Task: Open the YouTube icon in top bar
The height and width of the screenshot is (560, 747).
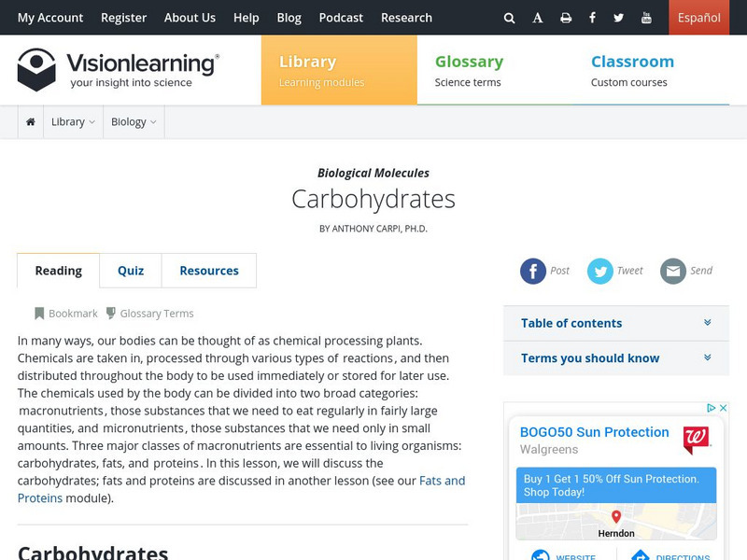Action: coord(646,18)
